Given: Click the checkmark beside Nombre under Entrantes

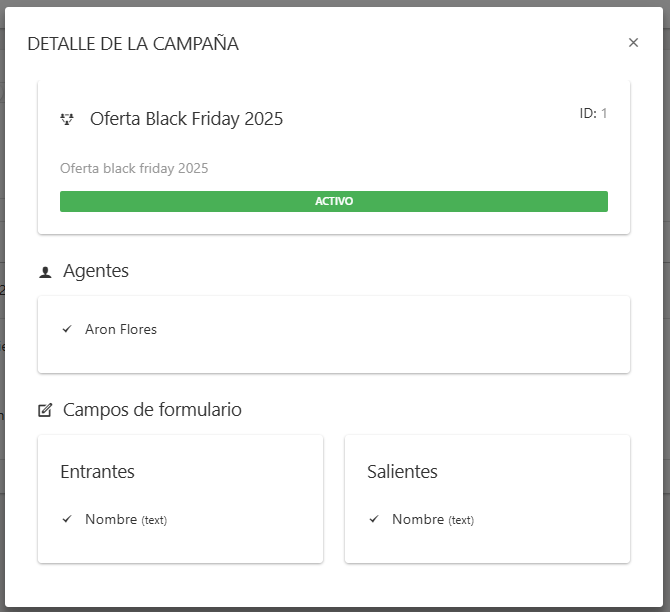Looking at the screenshot, I should click(67, 519).
